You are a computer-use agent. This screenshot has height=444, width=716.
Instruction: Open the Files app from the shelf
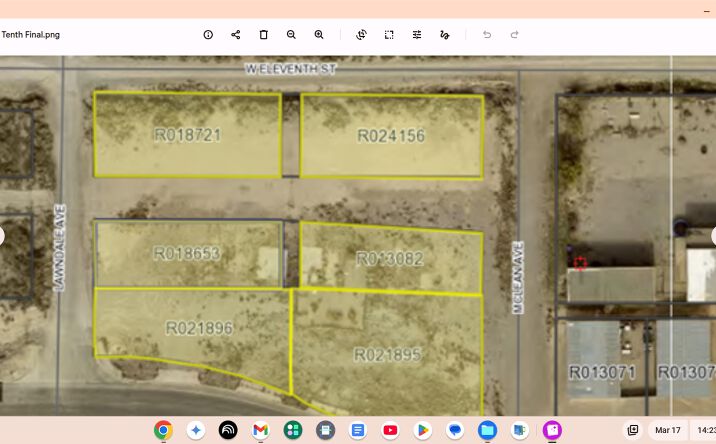[x=487, y=430]
